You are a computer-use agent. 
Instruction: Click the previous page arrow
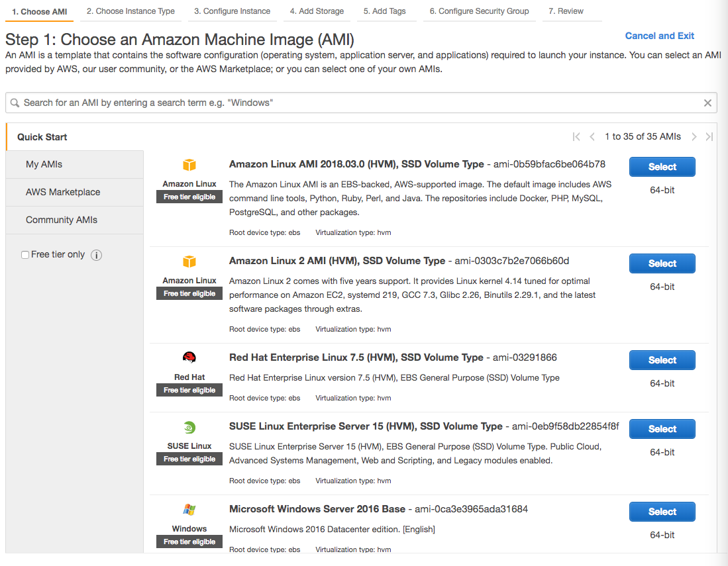tap(592, 136)
